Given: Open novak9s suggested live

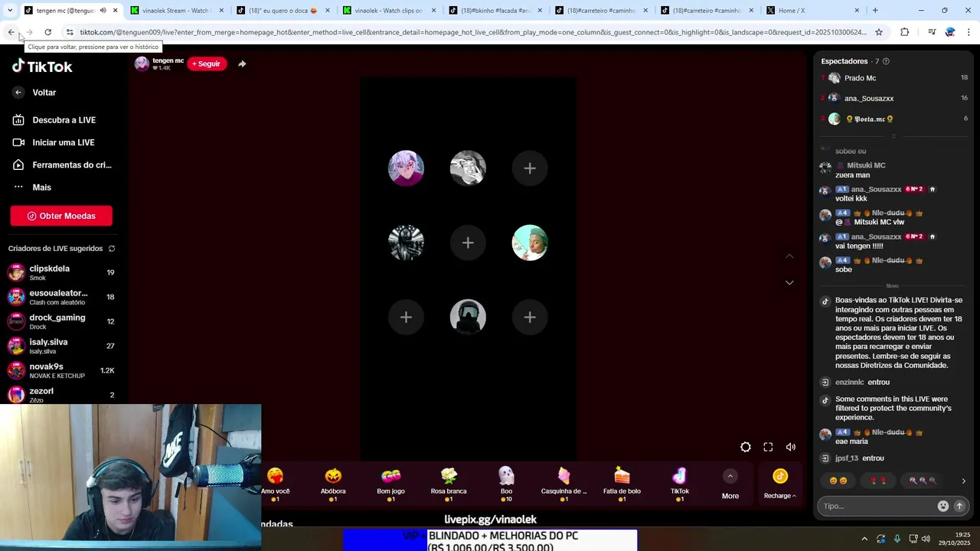Looking at the screenshot, I should (61, 370).
